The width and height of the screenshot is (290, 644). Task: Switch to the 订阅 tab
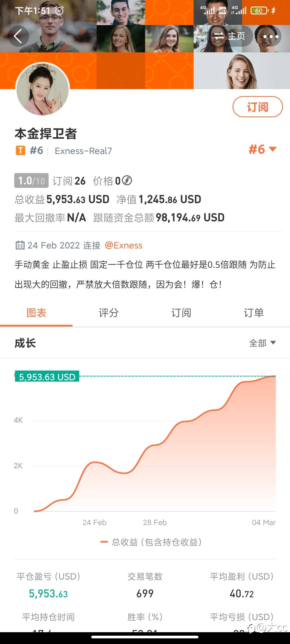click(181, 313)
